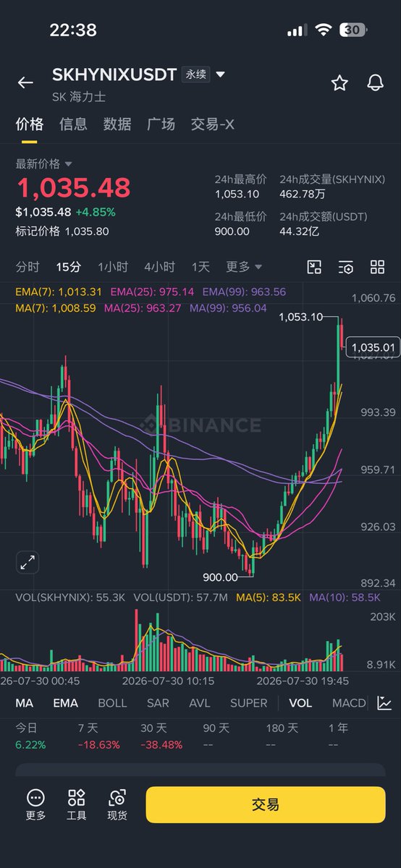Tap the MA(25): 963.27 legend
This screenshot has width=401, height=868.
point(143,308)
